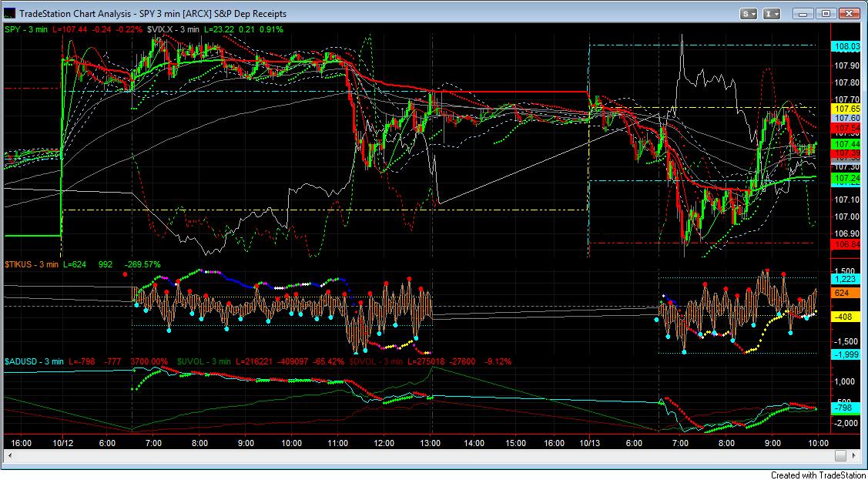This screenshot has width=868, height=480.
Task: Click the cyan -1,999 tick marker
Action: click(846, 354)
